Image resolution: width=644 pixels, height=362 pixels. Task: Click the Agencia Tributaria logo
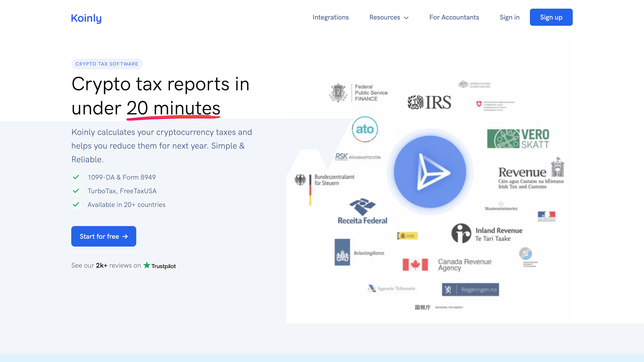391,289
